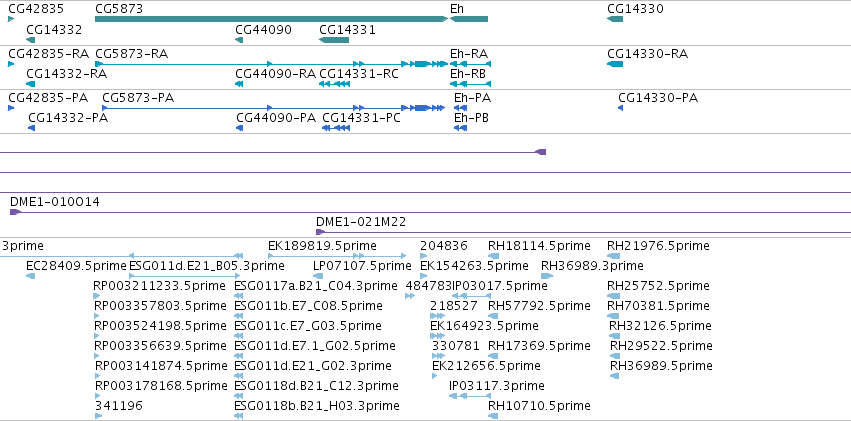This screenshot has height=421, width=851.
Task: Select the ESG0118d.B21_C12.3prime label
Action: pyautogui.click(x=316, y=386)
